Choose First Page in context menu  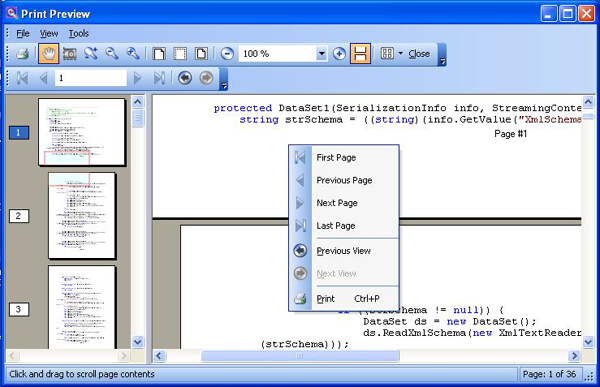pyautogui.click(x=344, y=157)
